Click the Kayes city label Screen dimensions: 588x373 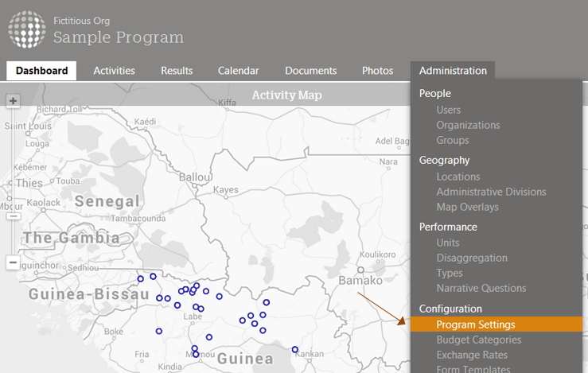pos(226,190)
